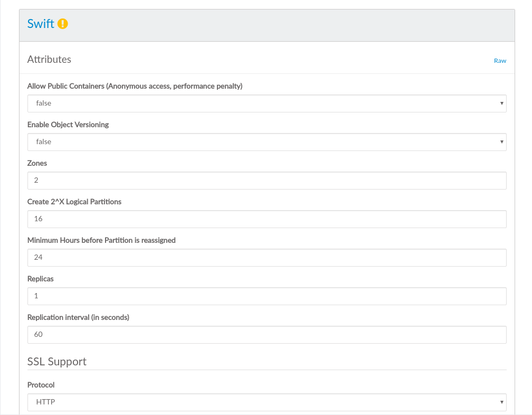The width and height of the screenshot is (532, 415).
Task: Click the Allow Public Containers label text
Action: (135, 86)
